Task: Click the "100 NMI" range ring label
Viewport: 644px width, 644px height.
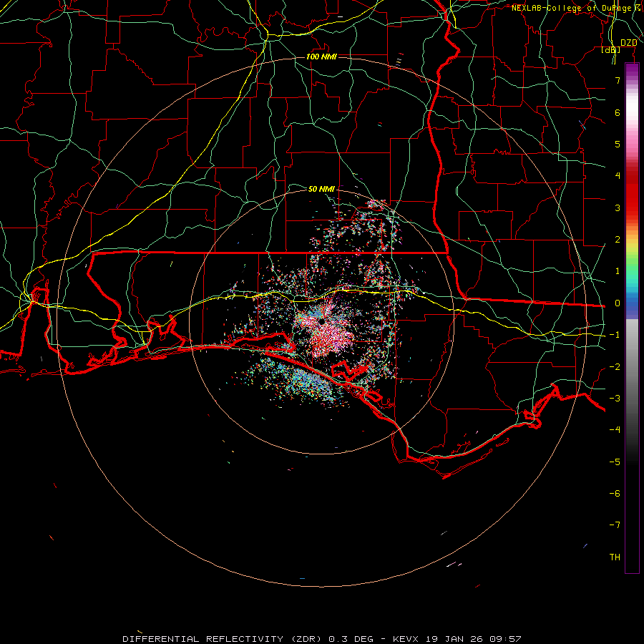Action: click(x=321, y=57)
